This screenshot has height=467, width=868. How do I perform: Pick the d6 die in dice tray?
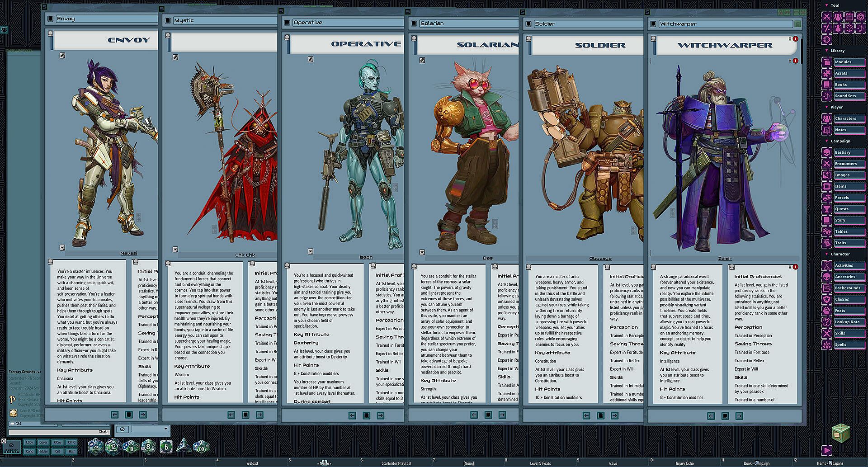[166, 447]
